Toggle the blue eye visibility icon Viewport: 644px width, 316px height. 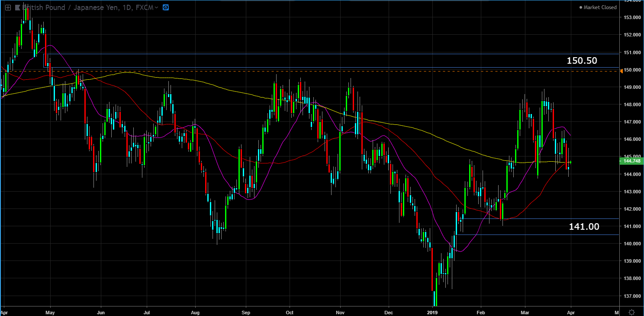point(166,7)
